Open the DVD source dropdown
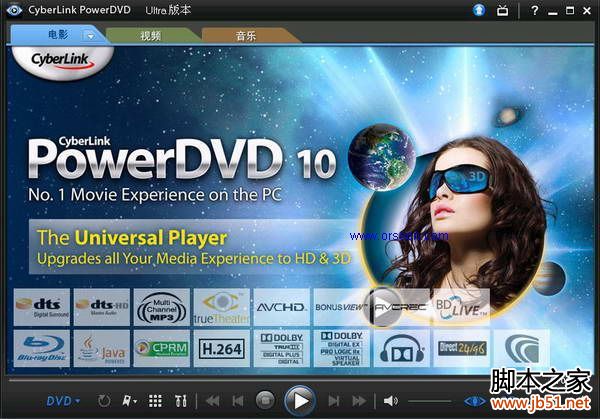Screen dimensions: 600x419 (63, 401)
